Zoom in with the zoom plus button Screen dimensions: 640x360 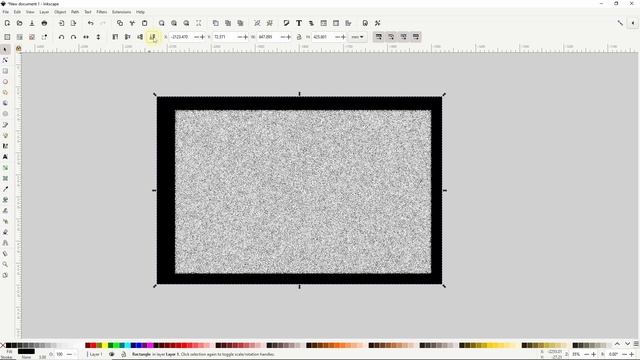[593, 354]
